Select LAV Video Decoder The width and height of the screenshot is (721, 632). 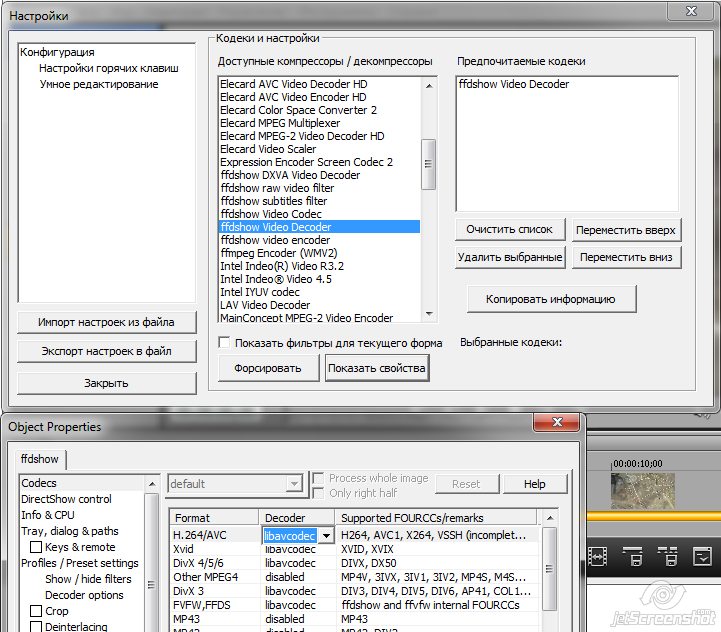[265, 305]
